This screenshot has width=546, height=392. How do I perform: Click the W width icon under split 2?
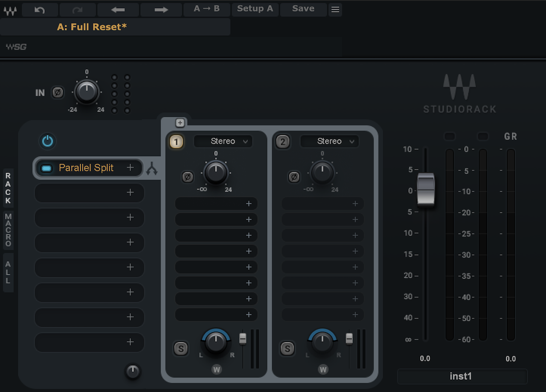point(323,369)
